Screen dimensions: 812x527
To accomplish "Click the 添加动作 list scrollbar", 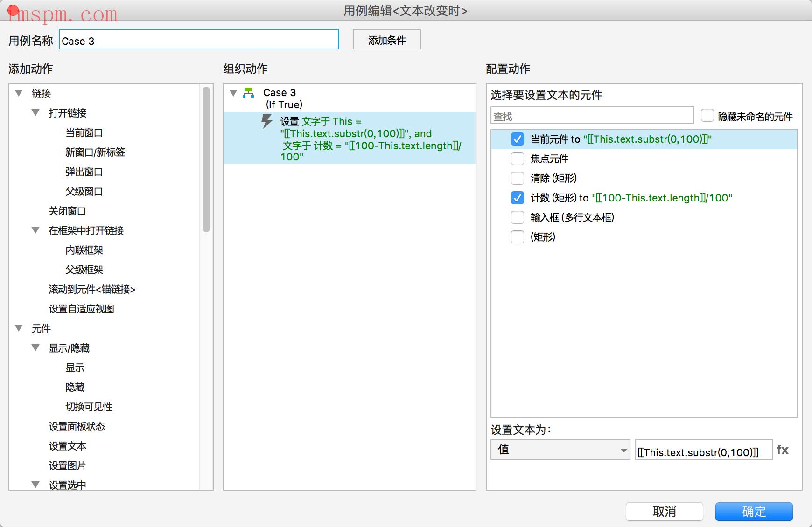I will (206, 159).
